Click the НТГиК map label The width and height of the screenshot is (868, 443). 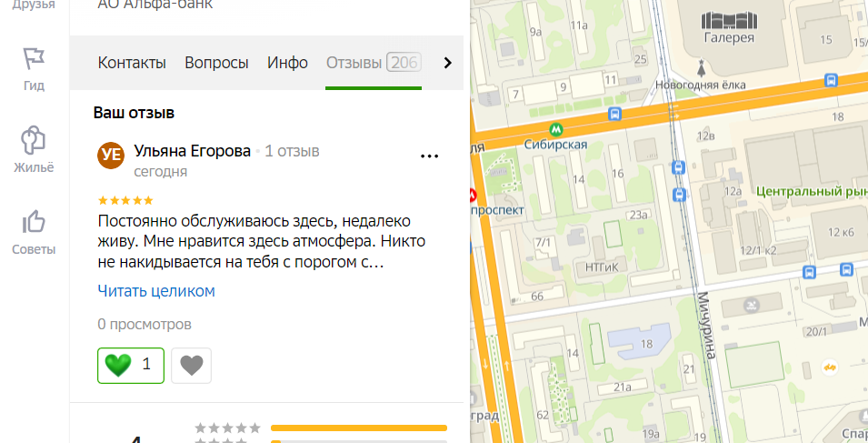click(x=601, y=267)
